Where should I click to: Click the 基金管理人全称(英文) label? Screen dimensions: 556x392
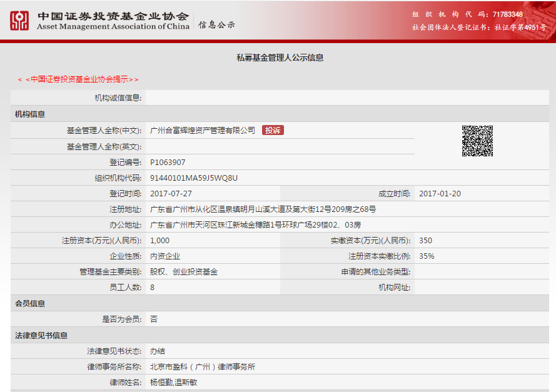pos(104,147)
